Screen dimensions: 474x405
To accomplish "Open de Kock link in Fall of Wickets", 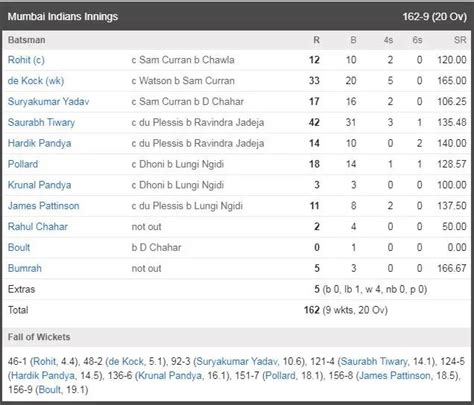I will click(x=126, y=361).
